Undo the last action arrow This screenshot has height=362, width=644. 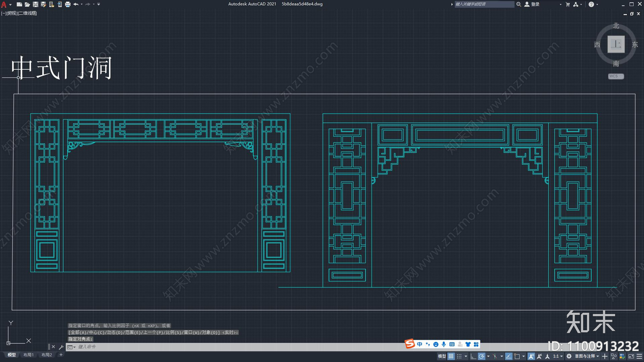(76, 4)
